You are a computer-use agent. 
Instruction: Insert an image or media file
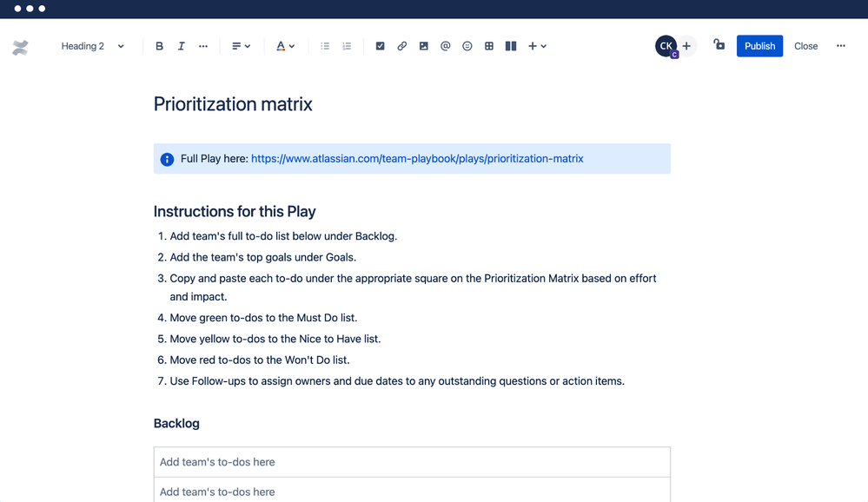tap(423, 45)
